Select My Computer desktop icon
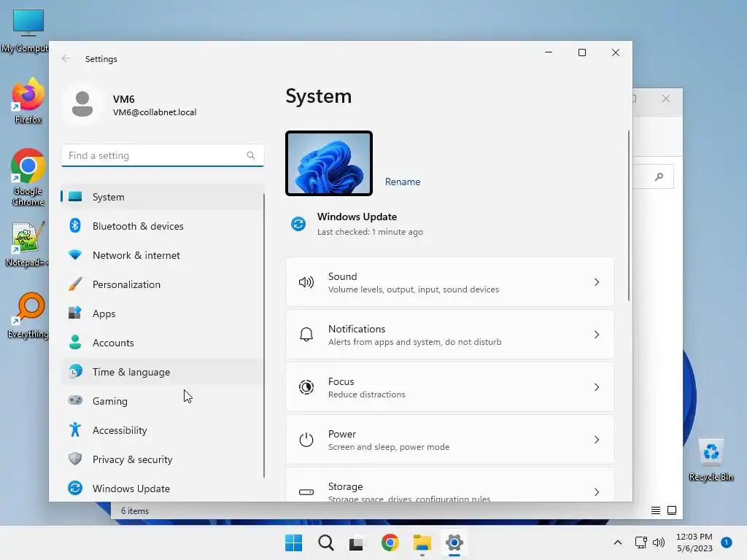The image size is (747, 560). [26, 31]
